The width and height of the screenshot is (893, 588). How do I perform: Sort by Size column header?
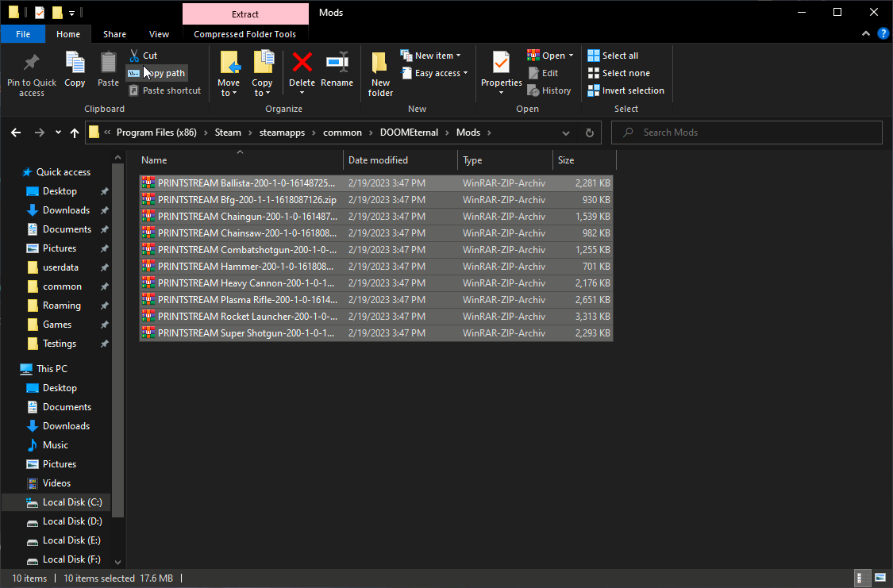pos(584,160)
